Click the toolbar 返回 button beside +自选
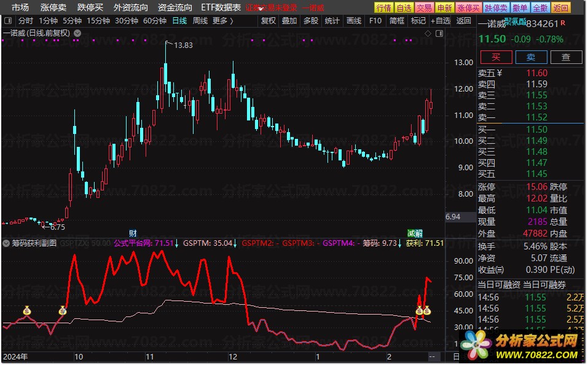Screen dimensions: 588x365 [x=463, y=21]
